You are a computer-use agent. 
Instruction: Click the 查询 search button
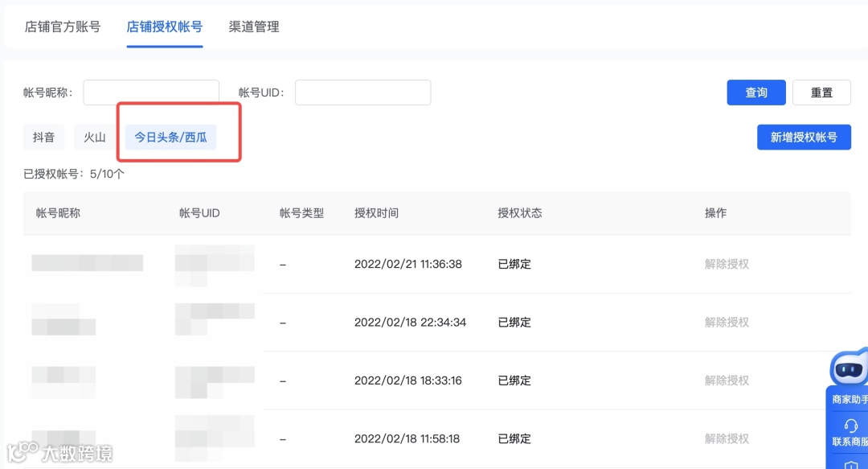[x=756, y=93]
